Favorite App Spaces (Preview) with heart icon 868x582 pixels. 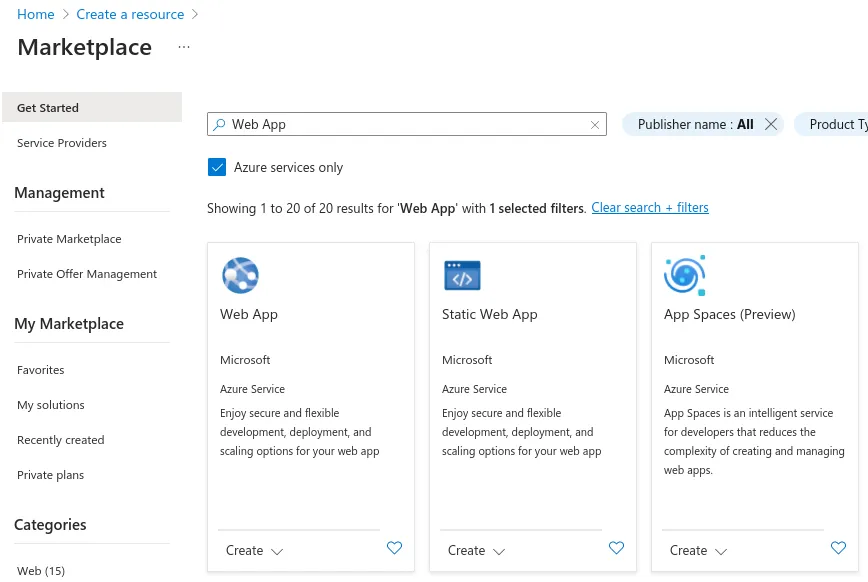[x=838, y=548]
